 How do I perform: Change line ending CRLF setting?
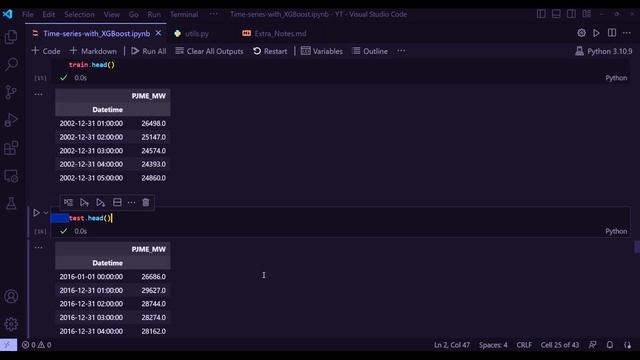pos(524,345)
